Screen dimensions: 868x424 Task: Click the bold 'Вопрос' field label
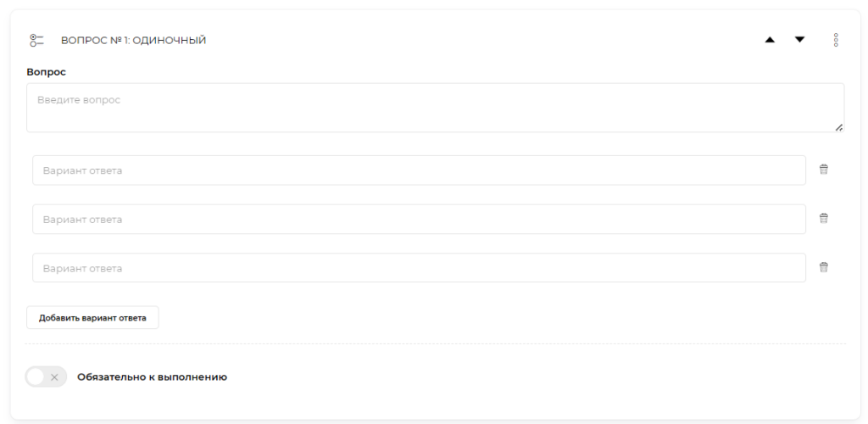[x=47, y=72]
